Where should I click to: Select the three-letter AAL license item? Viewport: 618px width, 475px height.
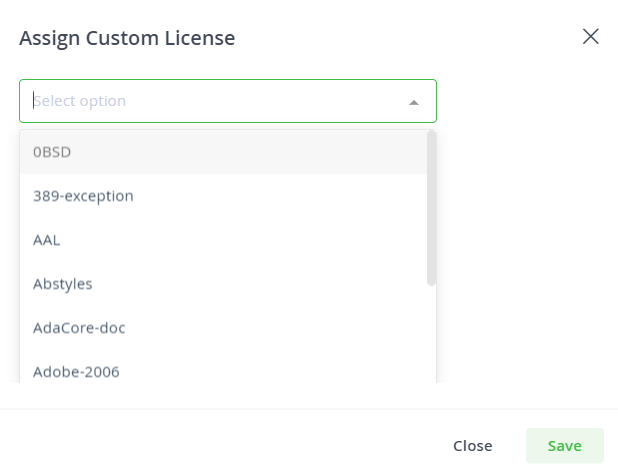(223, 240)
